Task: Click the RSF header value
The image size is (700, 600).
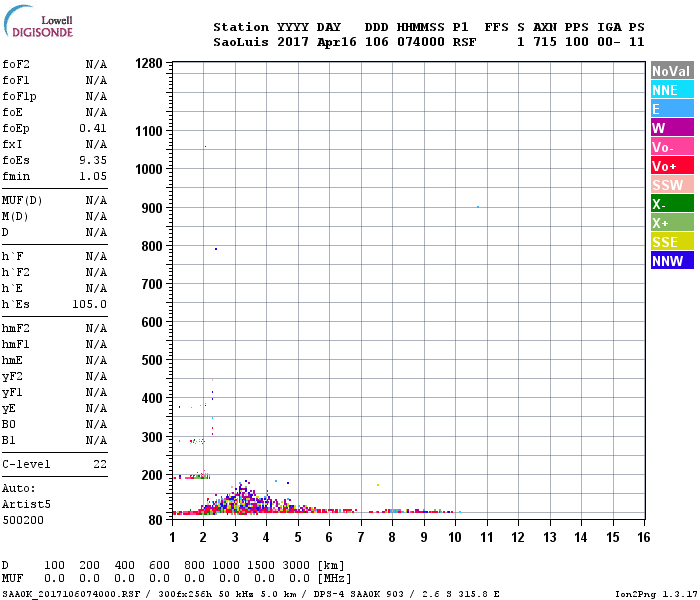Action: coord(464,42)
